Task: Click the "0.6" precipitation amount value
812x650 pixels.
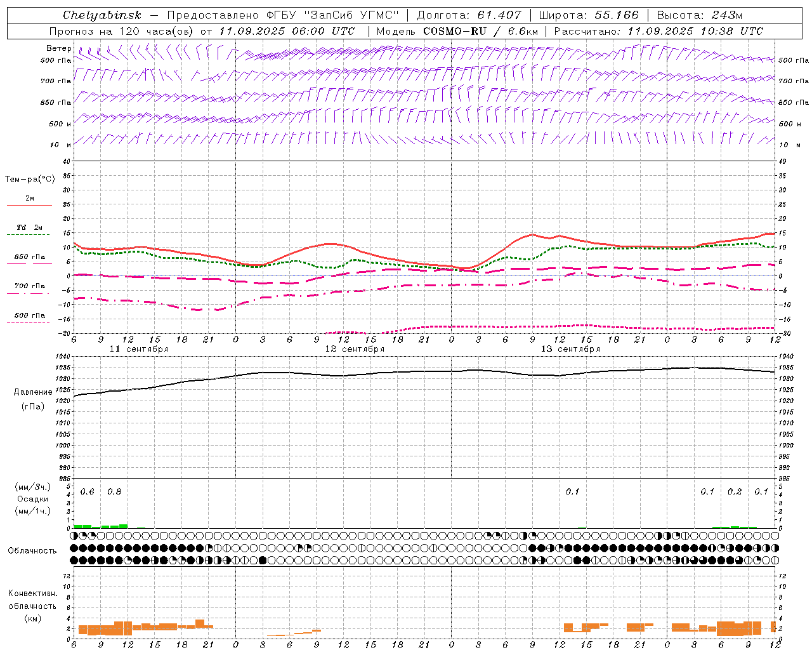Action: [88, 492]
